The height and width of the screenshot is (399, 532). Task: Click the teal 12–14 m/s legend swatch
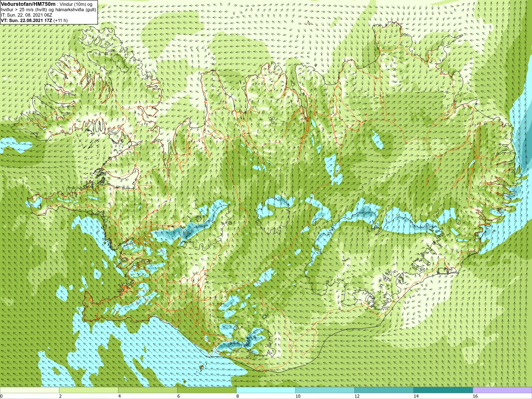384,390
